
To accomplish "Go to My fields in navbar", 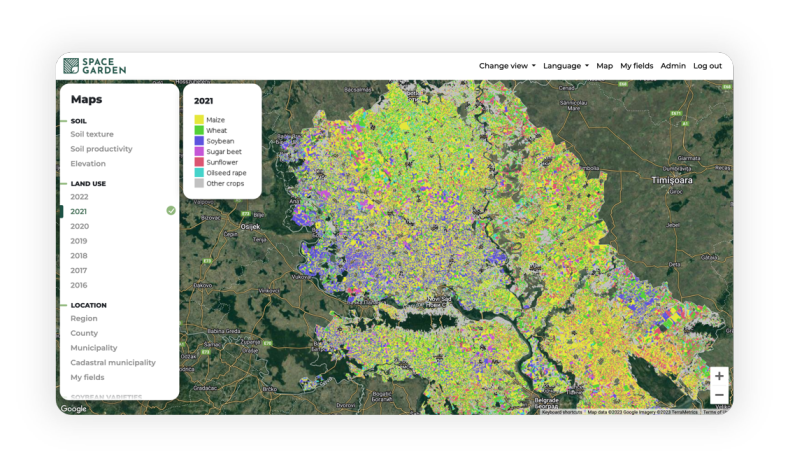I will pos(636,66).
